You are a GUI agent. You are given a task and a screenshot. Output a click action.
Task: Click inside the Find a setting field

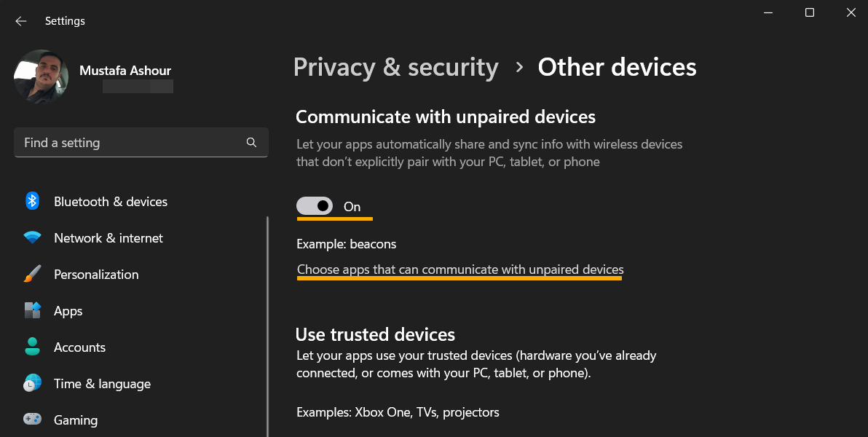pos(109,142)
